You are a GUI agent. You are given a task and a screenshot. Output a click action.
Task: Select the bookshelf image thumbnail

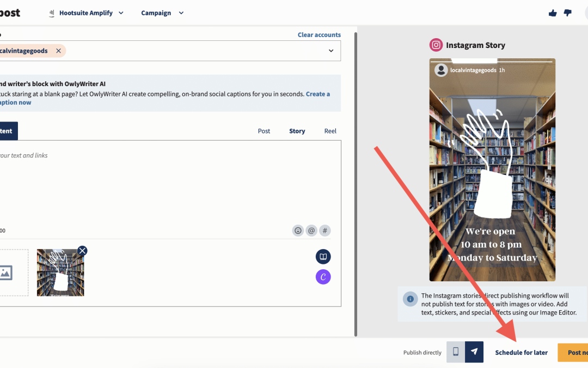(x=60, y=273)
